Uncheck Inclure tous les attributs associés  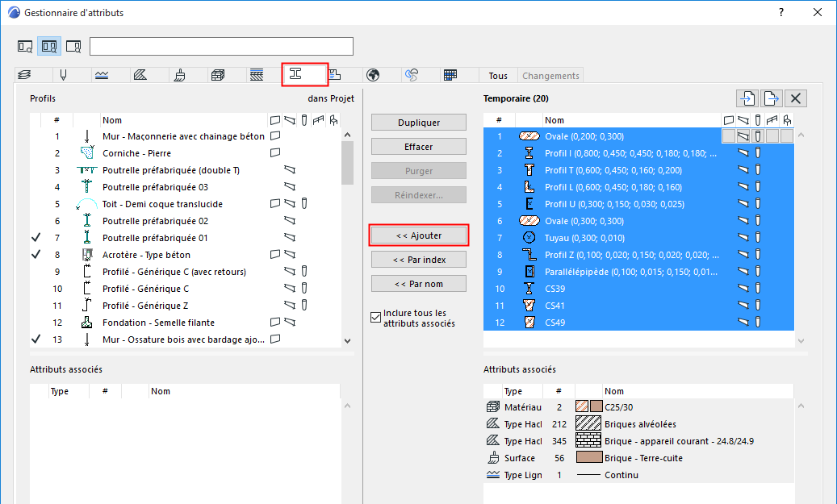(376, 318)
